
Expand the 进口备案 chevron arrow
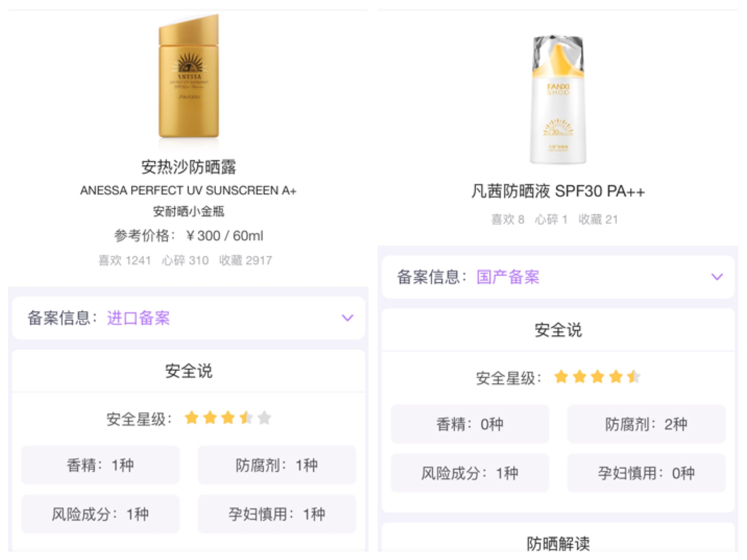(347, 318)
